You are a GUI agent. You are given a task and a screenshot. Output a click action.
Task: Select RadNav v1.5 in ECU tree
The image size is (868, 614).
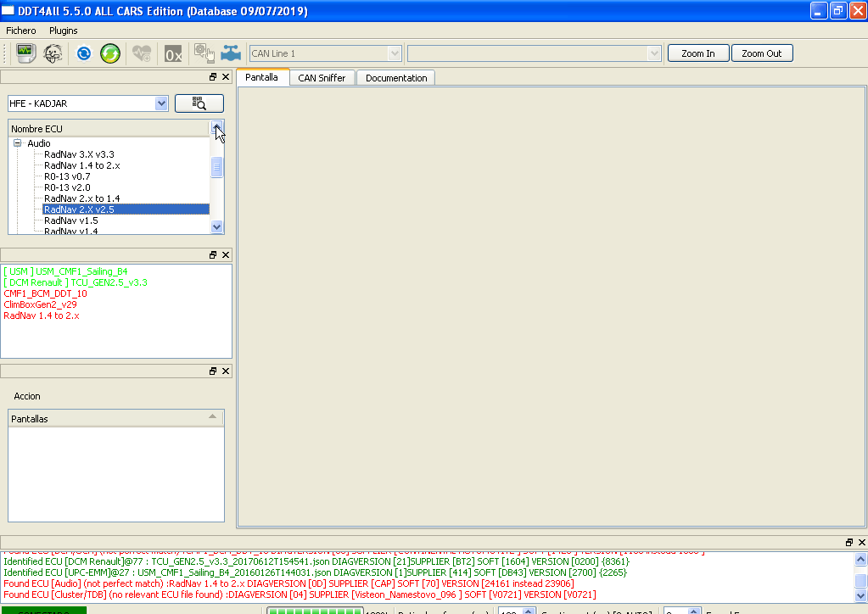[x=71, y=220]
